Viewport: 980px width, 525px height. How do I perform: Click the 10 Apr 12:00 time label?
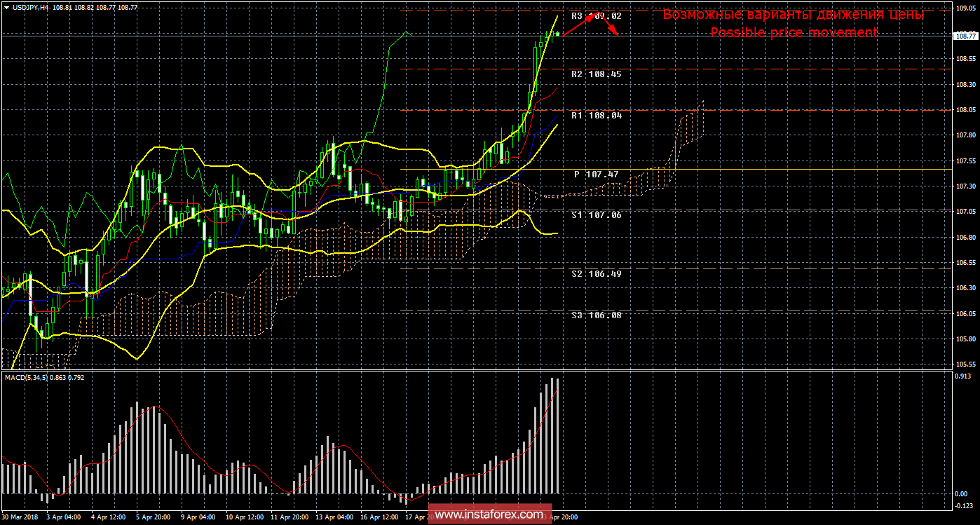point(245,517)
